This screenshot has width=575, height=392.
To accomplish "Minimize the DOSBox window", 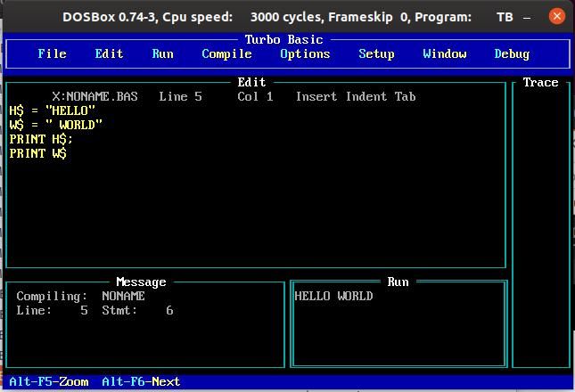I will [527, 17].
